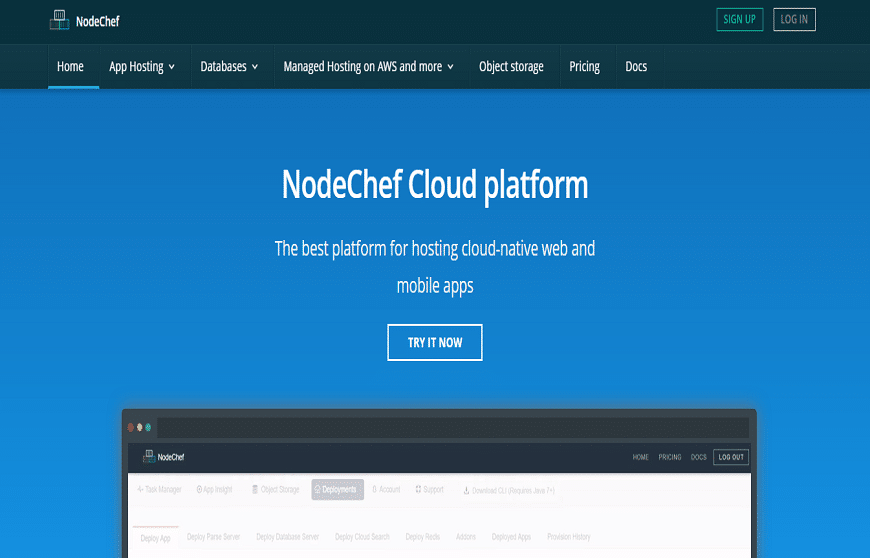The width and height of the screenshot is (870, 558).
Task: Open the Pricing page in main navigation
Action: (x=584, y=67)
